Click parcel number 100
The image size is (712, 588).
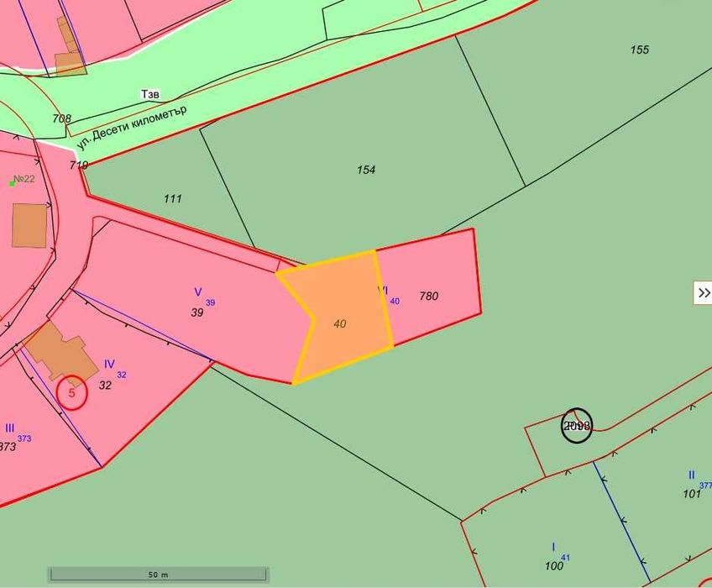click(x=554, y=565)
